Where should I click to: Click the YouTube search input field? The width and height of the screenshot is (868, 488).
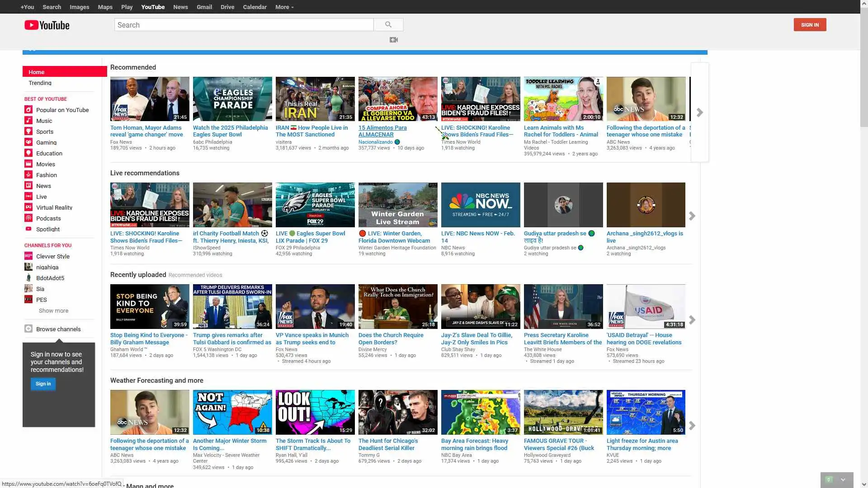tap(244, 25)
